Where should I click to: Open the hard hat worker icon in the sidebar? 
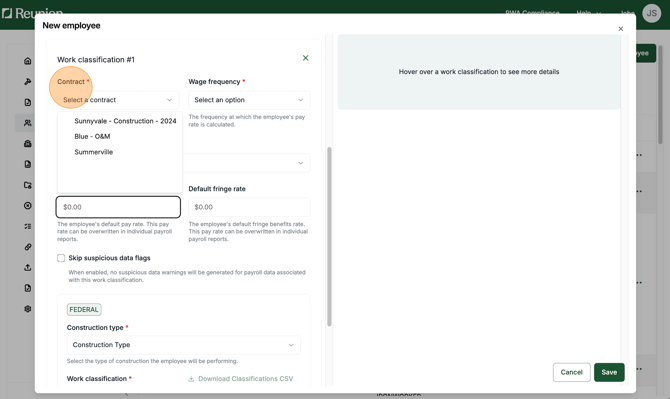pyautogui.click(x=28, y=144)
